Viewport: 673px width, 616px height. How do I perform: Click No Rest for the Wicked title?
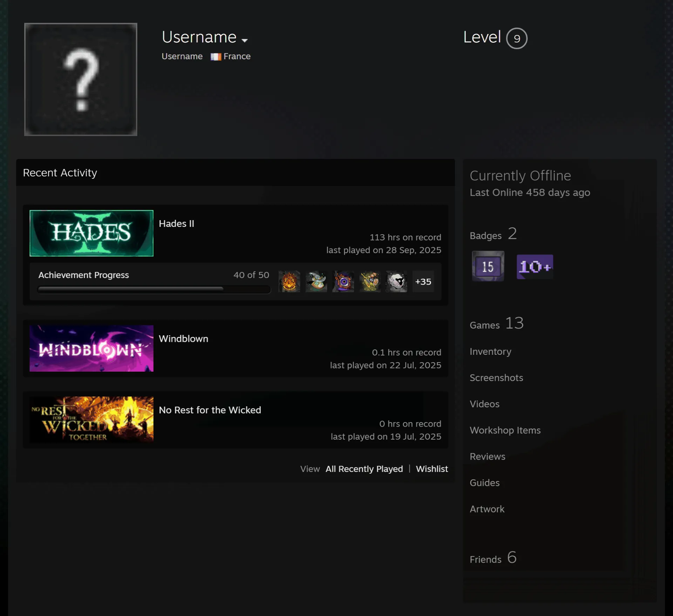coord(210,410)
